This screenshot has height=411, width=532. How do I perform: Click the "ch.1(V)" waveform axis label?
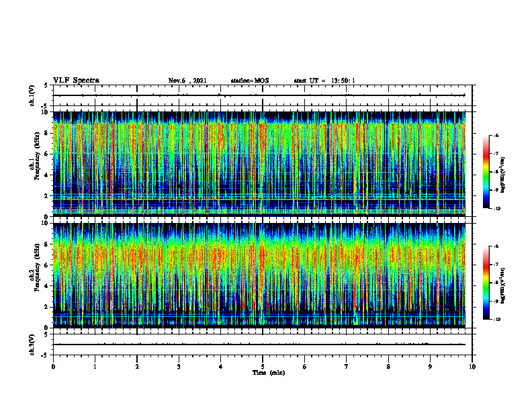pos(32,95)
